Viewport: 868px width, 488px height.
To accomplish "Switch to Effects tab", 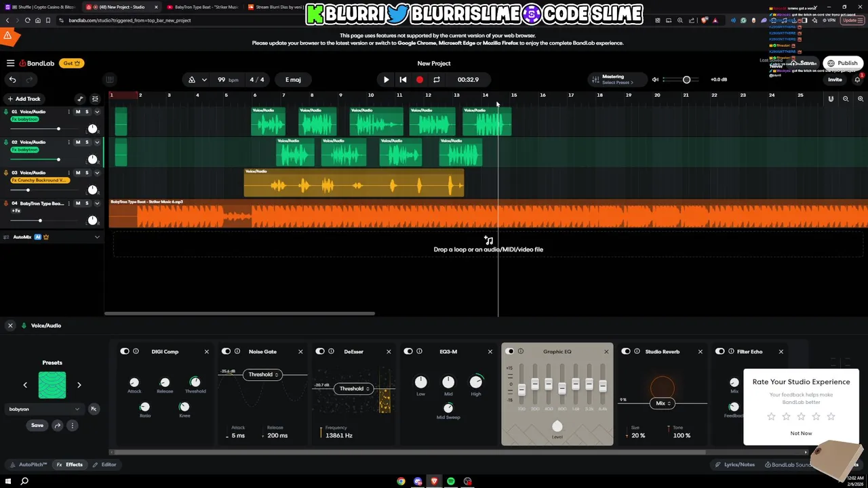I will tap(70, 465).
